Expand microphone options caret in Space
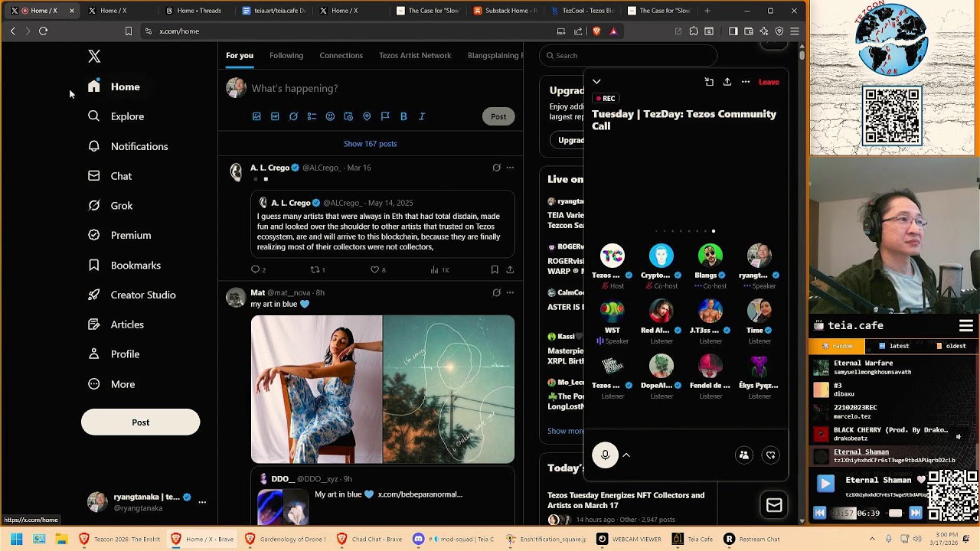Image resolution: width=980 pixels, height=551 pixels. coord(626,455)
